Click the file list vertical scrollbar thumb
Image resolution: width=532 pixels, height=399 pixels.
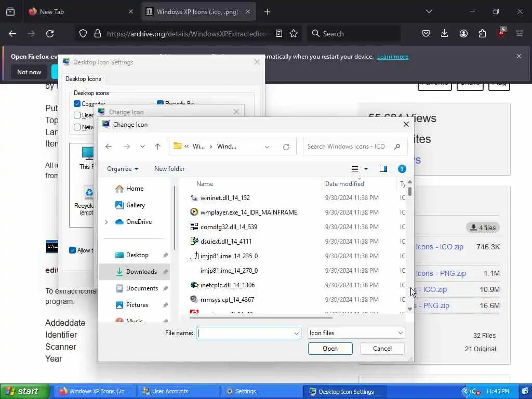[410, 192]
